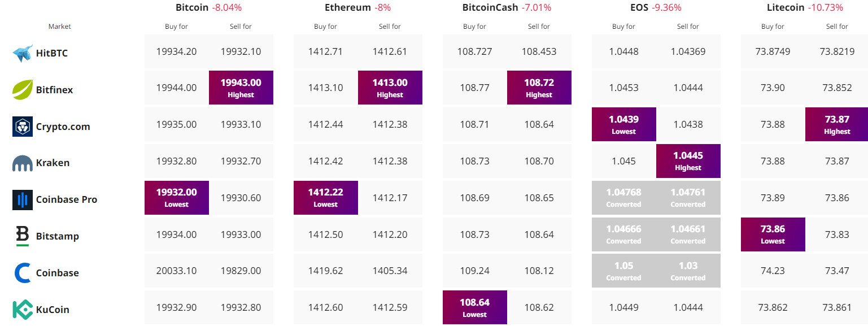Viewport: 868px width, 326px height.
Task: Click the Coinbase blue C logo
Action: click(x=23, y=273)
